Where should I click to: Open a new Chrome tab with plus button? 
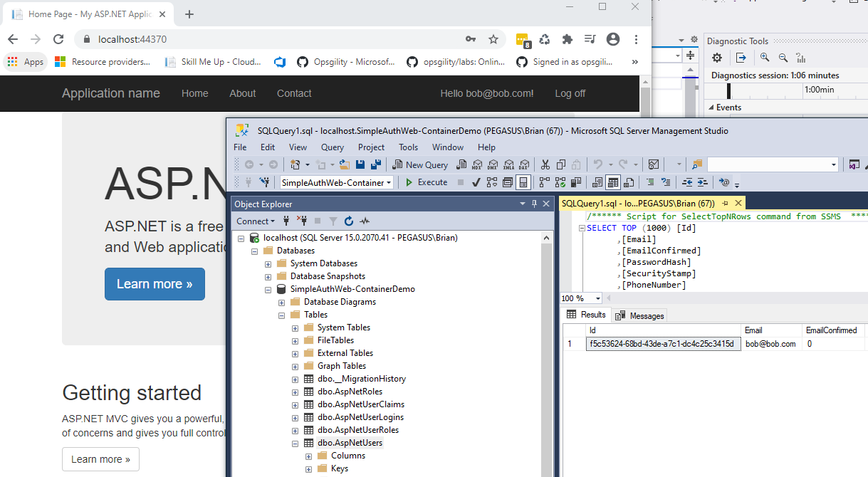point(189,14)
